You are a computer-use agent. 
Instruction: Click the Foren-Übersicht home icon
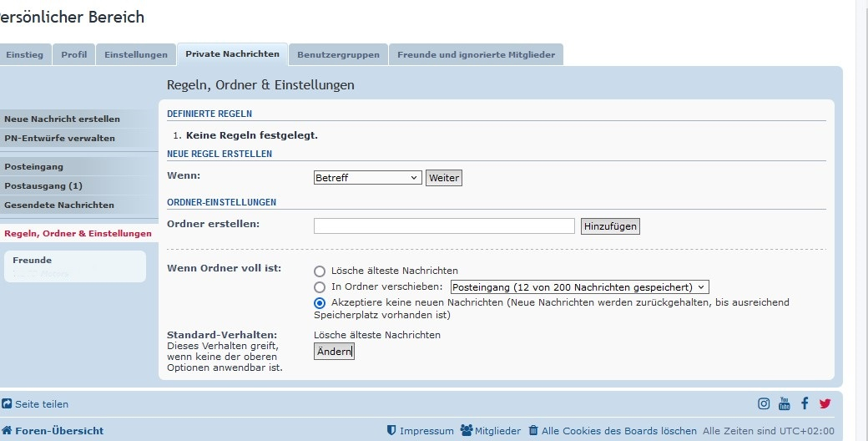click(7, 431)
